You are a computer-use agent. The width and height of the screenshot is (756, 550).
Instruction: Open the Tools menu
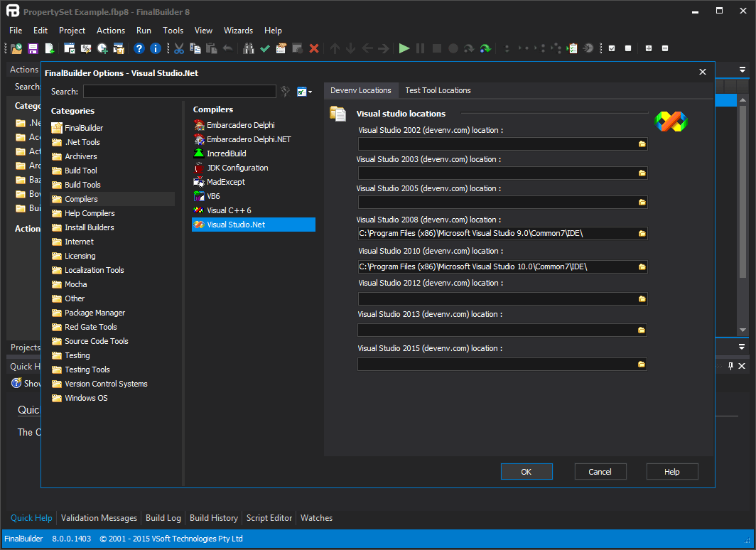[x=173, y=31]
